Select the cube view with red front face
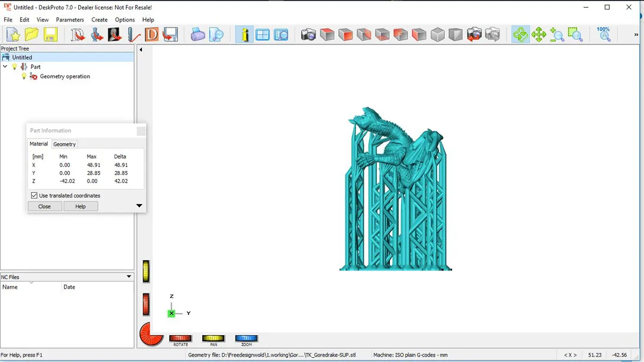This screenshot has height=362, width=644. click(x=345, y=35)
